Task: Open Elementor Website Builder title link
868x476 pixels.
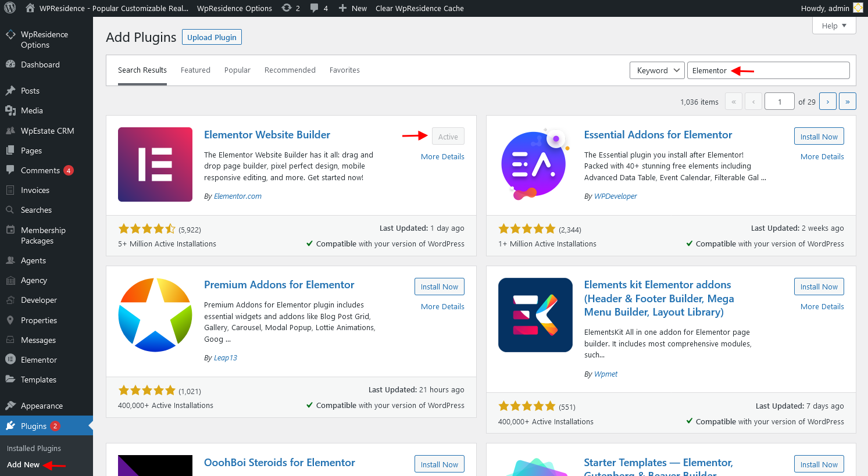Action: click(267, 134)
